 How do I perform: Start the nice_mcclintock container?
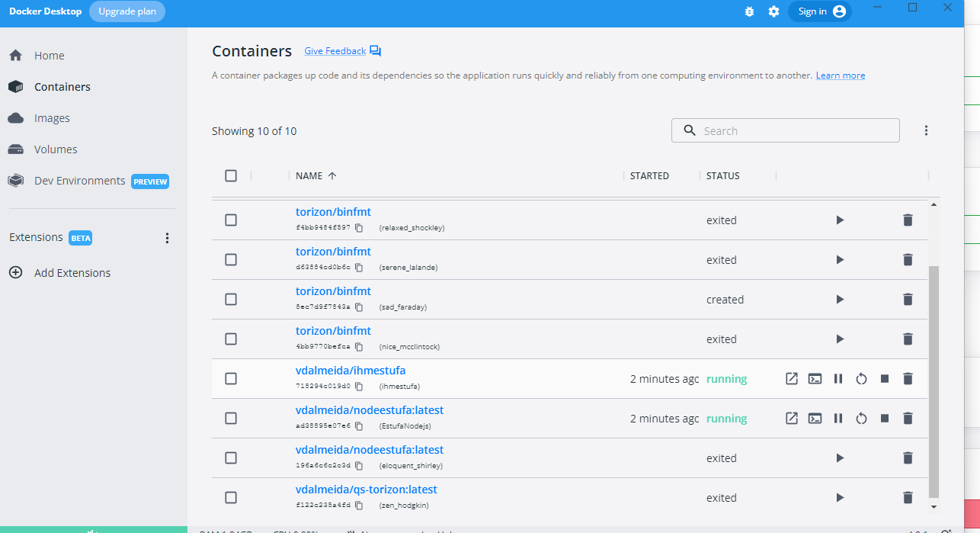pos(840,339)
